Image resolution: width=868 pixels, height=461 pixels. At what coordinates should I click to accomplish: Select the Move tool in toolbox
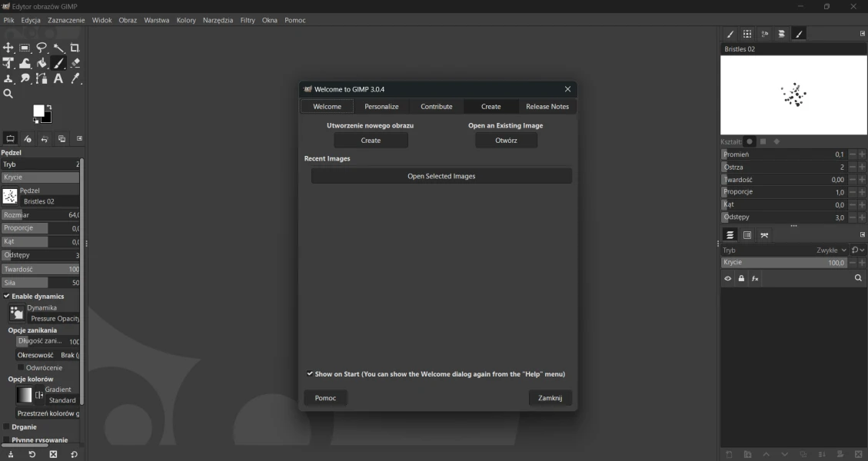pyautogui.click(x=8, y=48)
